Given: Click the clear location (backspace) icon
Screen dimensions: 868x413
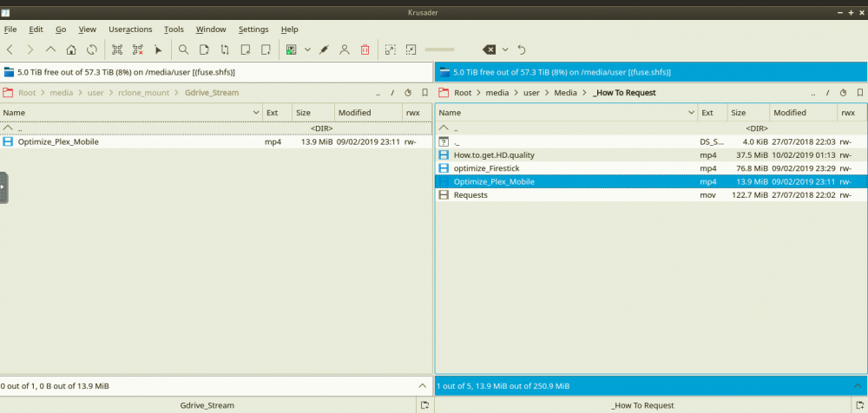Looking at the screenshot, I should (490, 49).
